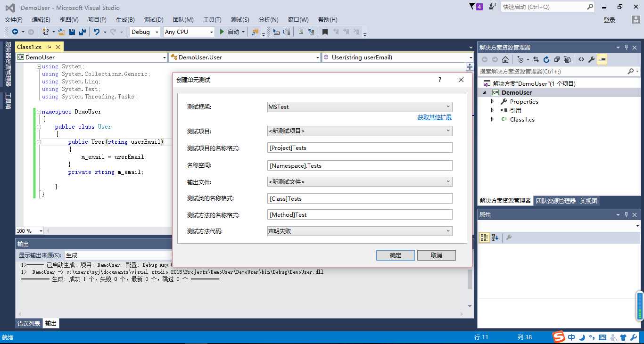Click the comment-out lines toolbar icon
Image resolution: width=644 pixels, height=344 pixels.
300,32
